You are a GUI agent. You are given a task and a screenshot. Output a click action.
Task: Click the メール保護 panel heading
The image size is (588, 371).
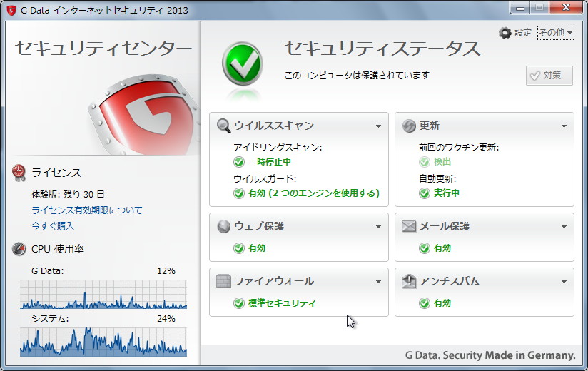(445, 226)
